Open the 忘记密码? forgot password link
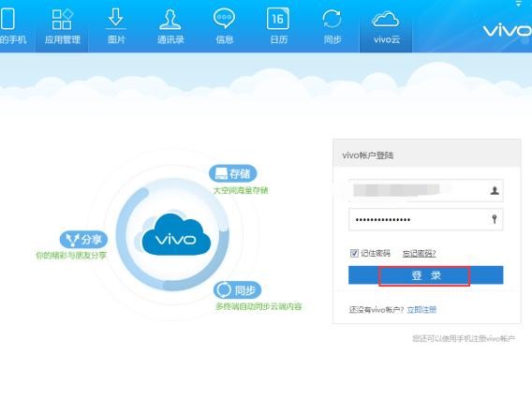This screenshot has width=532, height=399. [x=419, y=254]
